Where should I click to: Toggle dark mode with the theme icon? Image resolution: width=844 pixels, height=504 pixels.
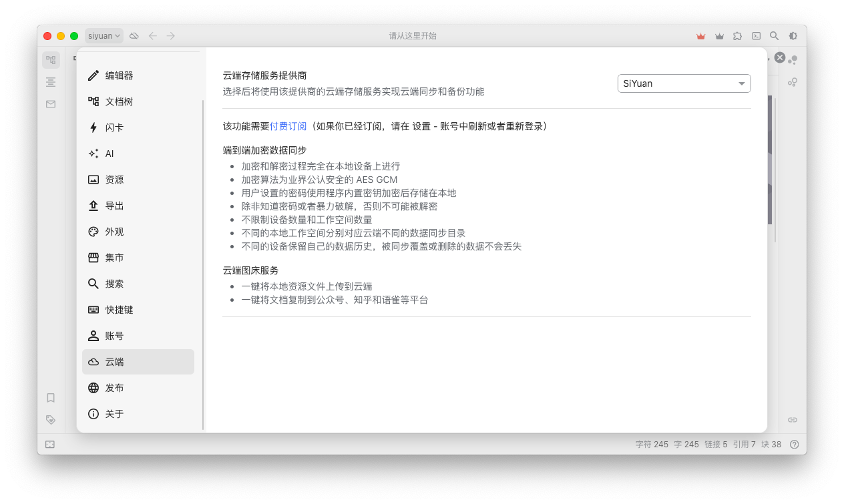(x=792, y=35)
